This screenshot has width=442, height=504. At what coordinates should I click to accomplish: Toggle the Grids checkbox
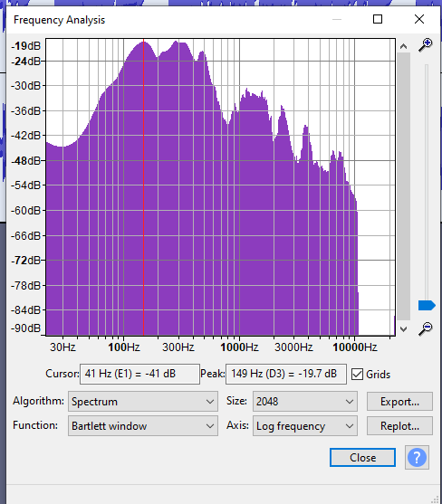pyautogui.click(x=357, y=374)
